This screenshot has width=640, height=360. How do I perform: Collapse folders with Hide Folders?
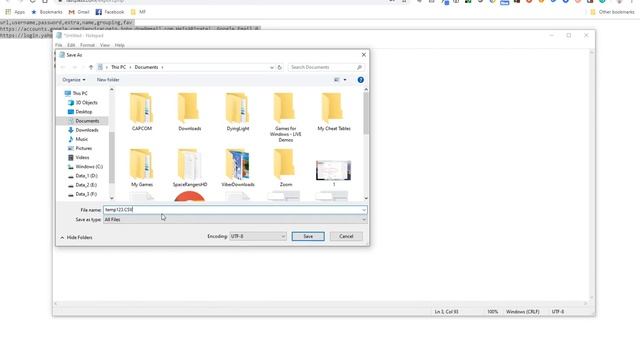[x=76, y=237]
